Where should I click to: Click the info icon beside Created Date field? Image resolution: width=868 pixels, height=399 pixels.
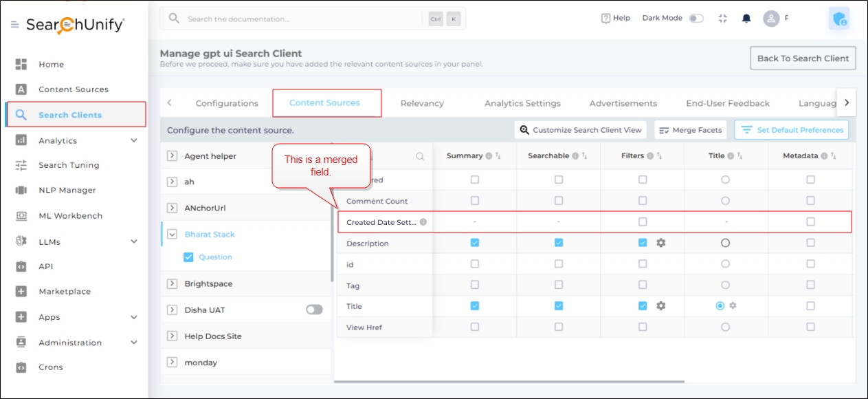coord(423,222)
